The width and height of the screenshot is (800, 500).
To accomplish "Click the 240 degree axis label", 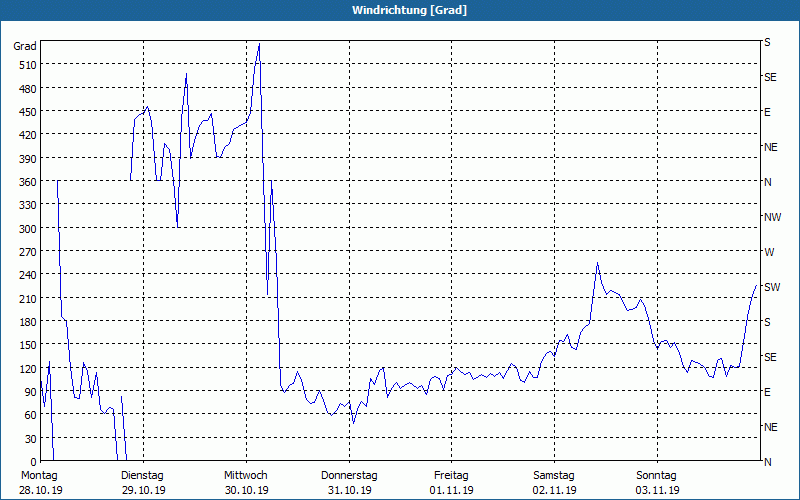I will pyautogui.click(x=28, y=275).
